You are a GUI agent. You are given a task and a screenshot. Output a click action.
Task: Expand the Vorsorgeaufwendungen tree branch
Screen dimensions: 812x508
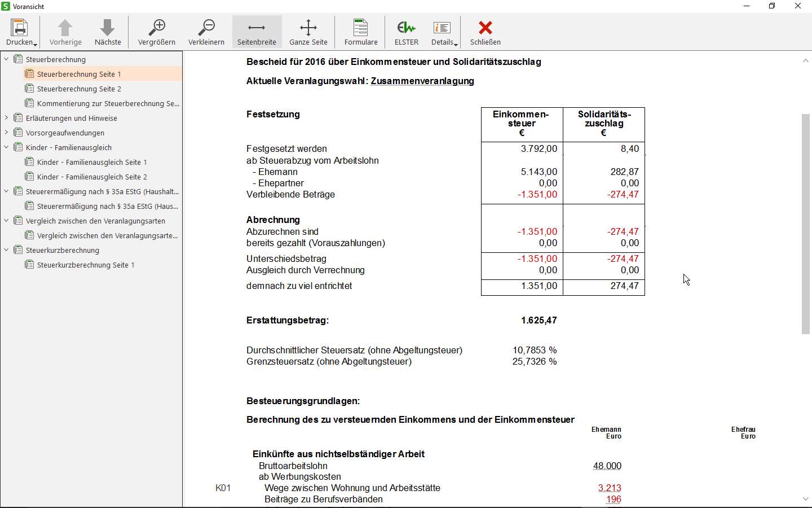click(6, 133)
